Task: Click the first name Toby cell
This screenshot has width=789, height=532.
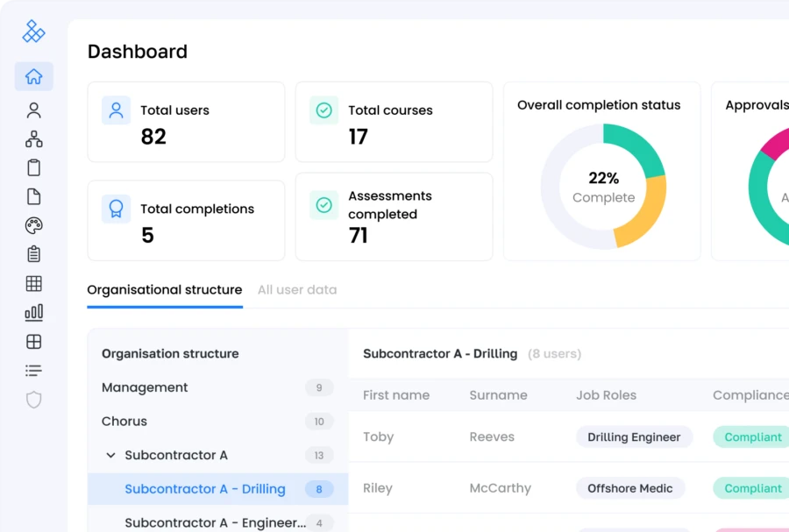Action: [x=379, y=437]
